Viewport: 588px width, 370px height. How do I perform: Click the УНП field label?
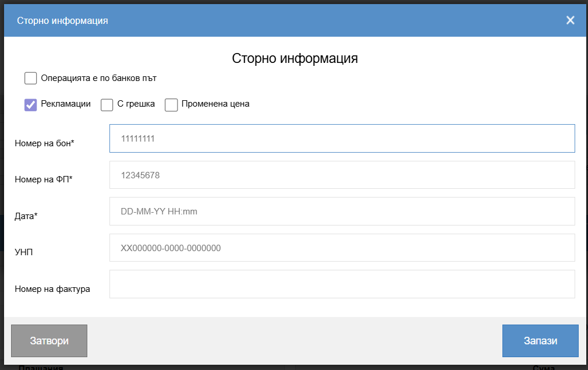(x=24, y=252)
